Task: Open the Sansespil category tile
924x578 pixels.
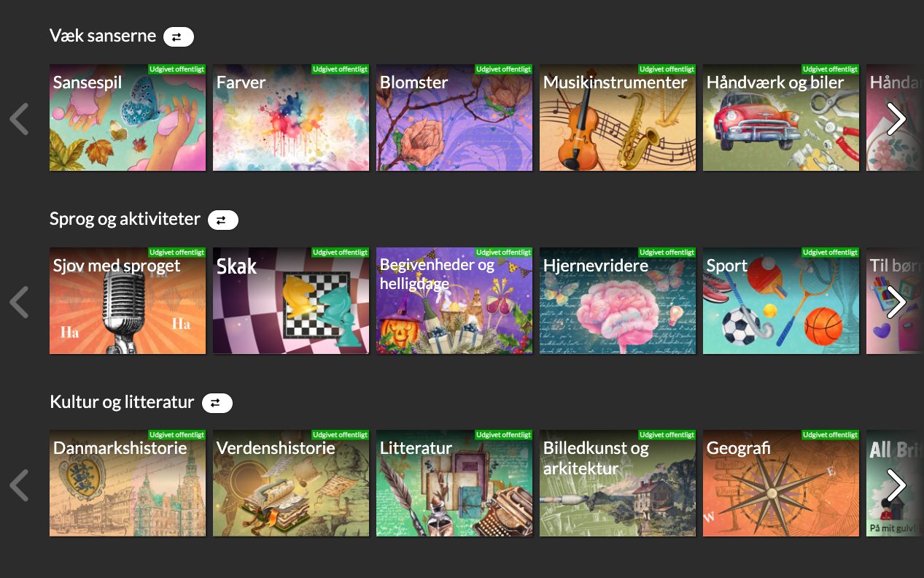Action: (128, 117)
